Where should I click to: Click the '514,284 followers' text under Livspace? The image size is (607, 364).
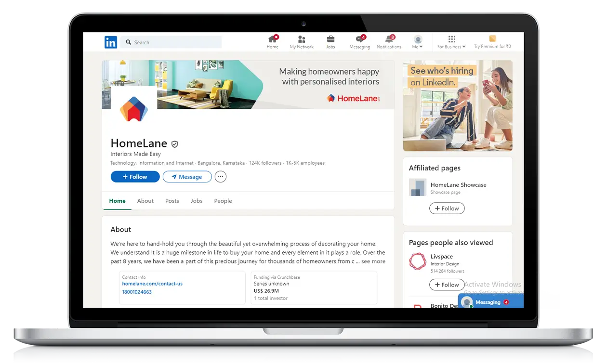(x=448, y=272)
